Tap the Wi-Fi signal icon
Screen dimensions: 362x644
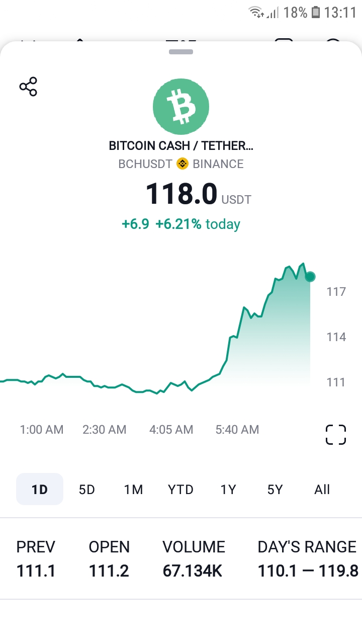(256, 13)
